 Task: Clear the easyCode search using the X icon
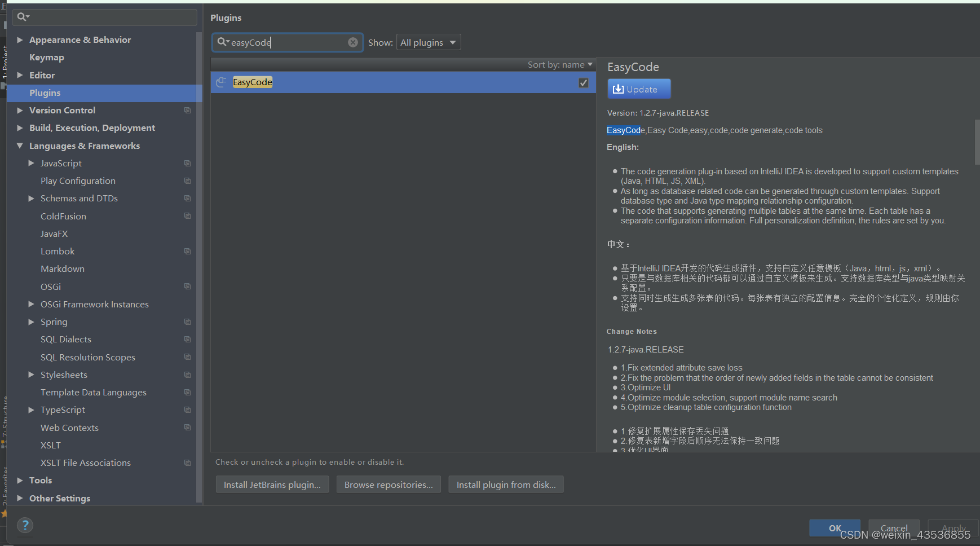coord(353,42)
